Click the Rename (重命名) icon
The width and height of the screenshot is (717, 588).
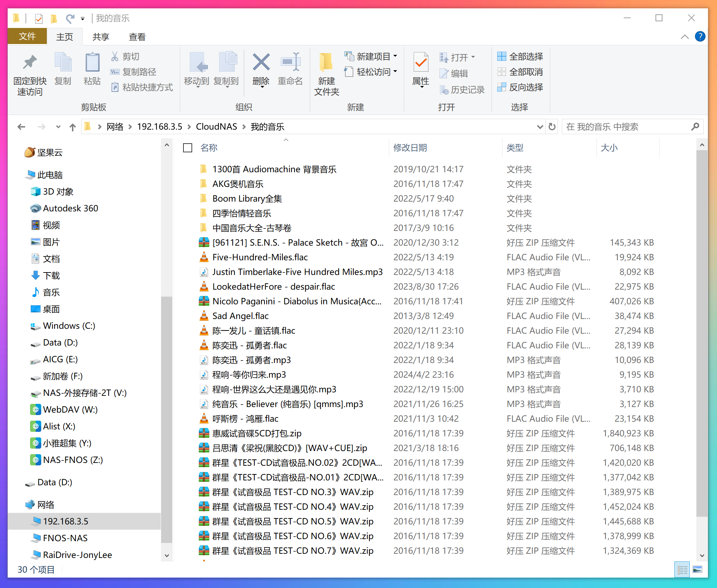click(x=290, y=69)
